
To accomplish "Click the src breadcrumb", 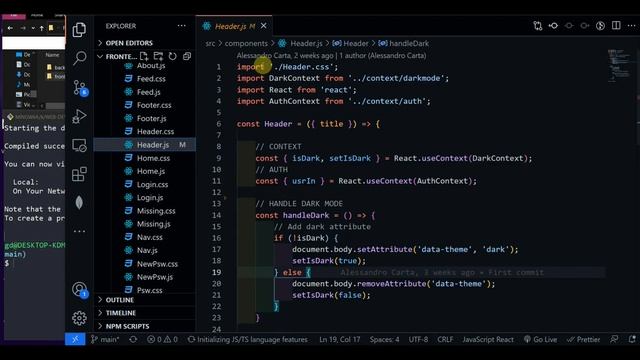I will (210, 43).
